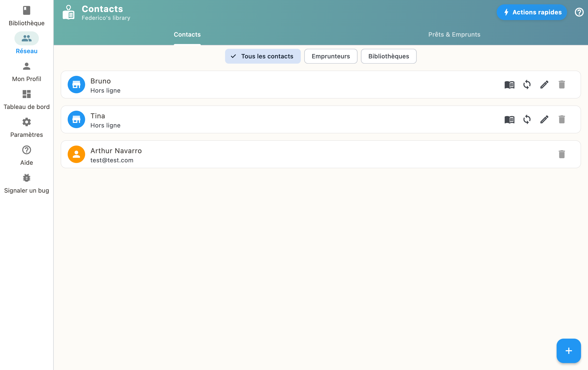Viewport: 588px width, 370px height.
Task: Open Mon Profil from the sidebar
Action: [x=26, y=66]
